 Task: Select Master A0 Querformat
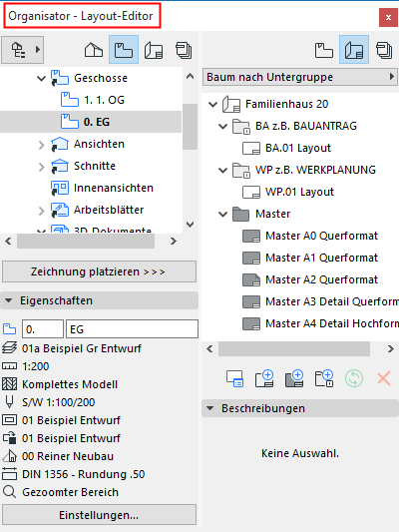tap(321, 236)
